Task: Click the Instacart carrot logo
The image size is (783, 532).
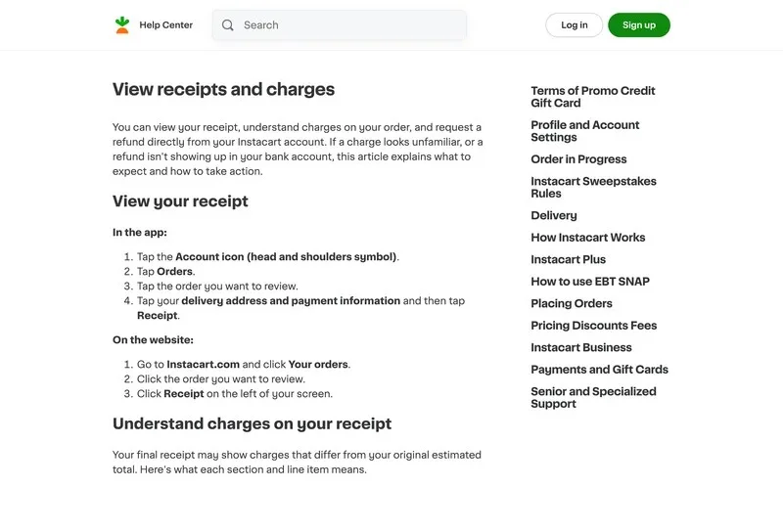Action: (x=121, y=25)
